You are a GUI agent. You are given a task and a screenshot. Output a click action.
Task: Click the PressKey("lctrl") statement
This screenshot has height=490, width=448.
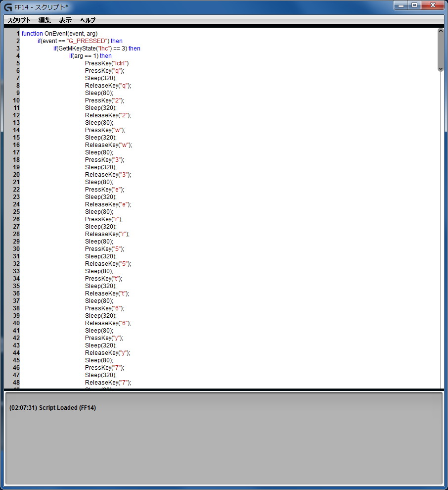point(106,63)
